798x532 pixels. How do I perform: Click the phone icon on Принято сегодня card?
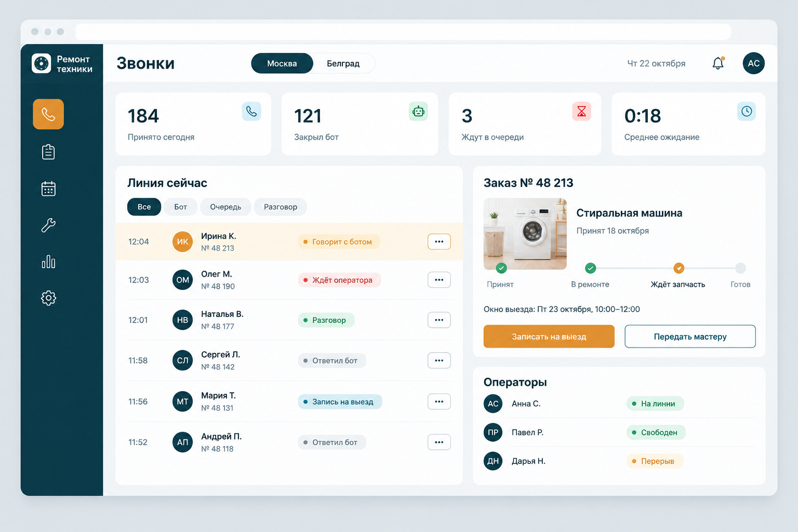point(251,111)
